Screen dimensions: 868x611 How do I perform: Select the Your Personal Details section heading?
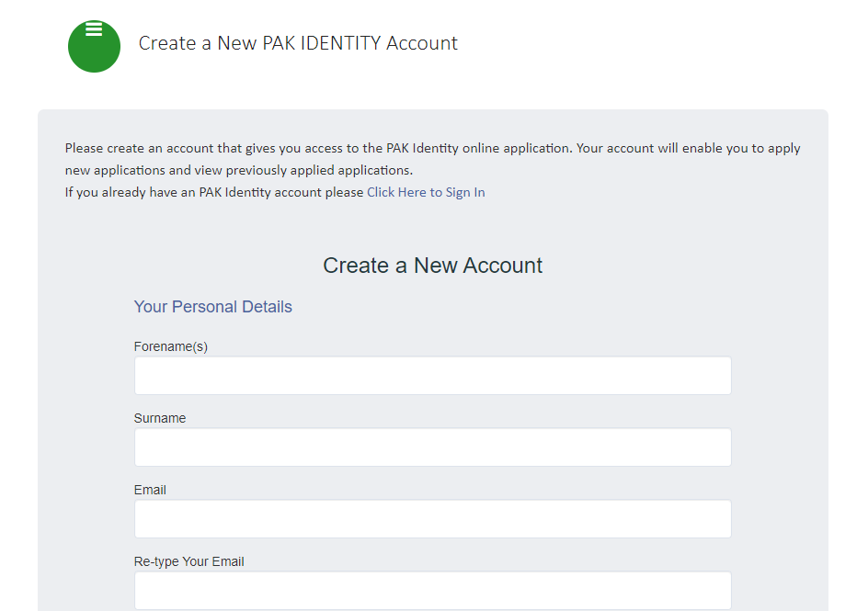point(213,307)
